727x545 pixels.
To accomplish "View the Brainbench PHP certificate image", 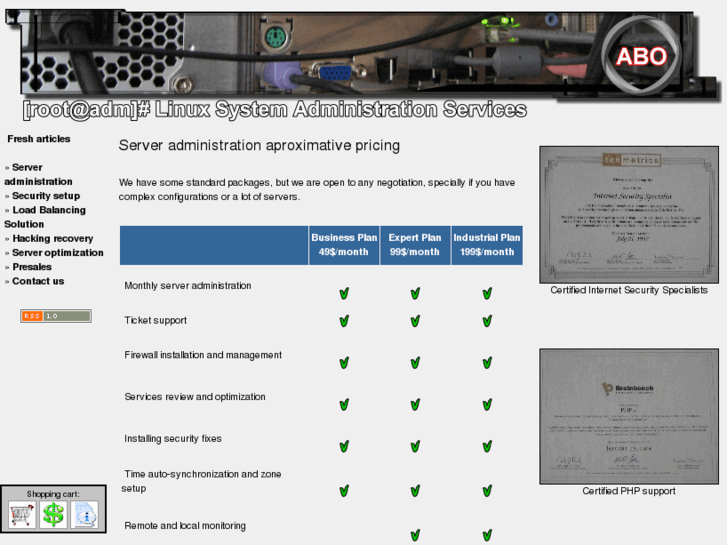I will point(628,416).
